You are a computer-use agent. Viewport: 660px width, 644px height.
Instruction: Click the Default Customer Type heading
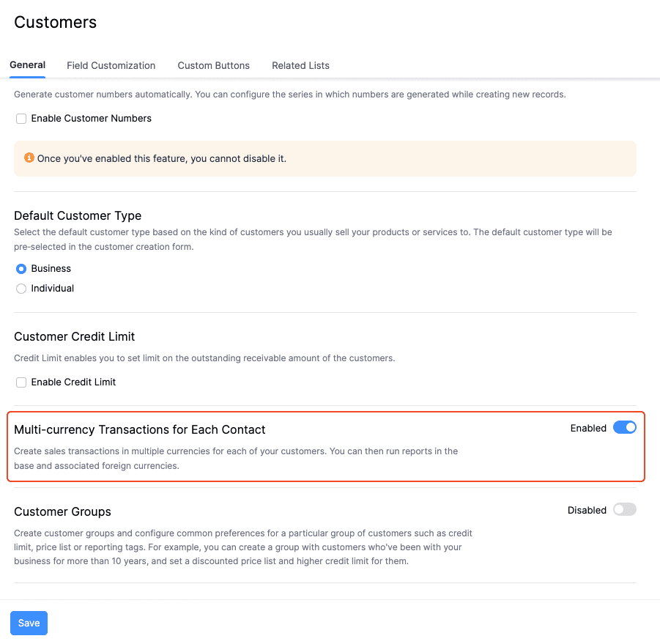pos(78,216)
